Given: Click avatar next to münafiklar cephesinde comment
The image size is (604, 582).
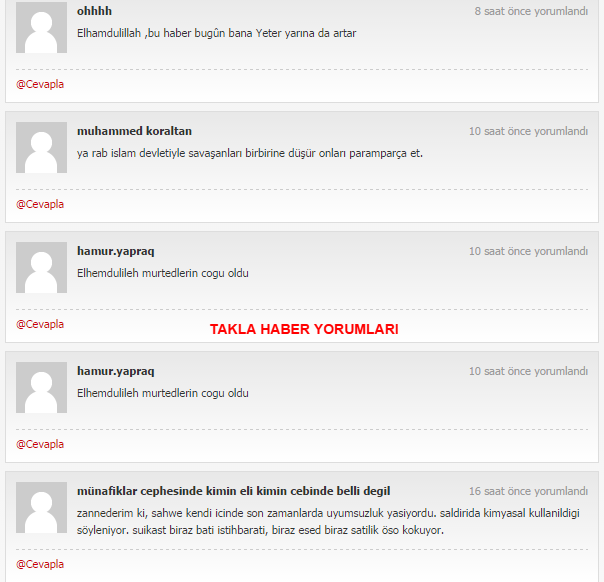Looking at the screenshot, I should (x=41, y=507).
